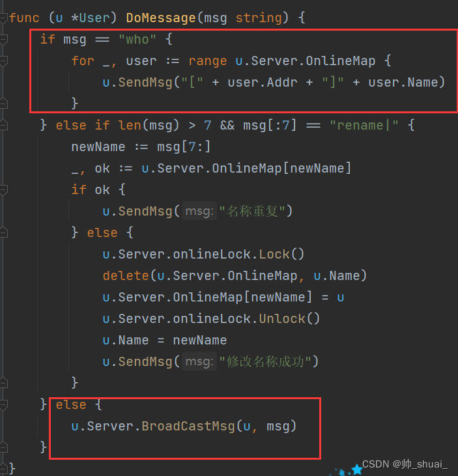Click msg[:7] slice expression
This screenshot has height=476, width=458.
[x=270, y=125]
